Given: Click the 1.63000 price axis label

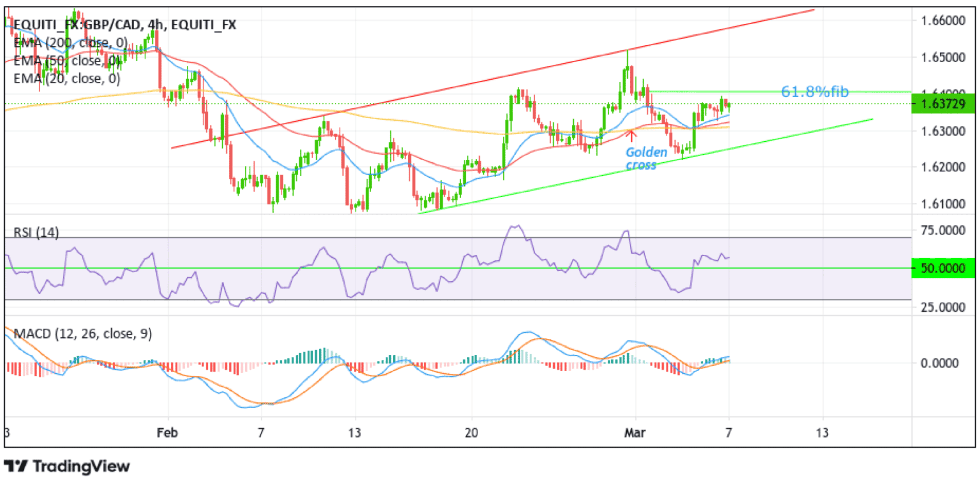Looking at the screenshot, I should 943,131.
